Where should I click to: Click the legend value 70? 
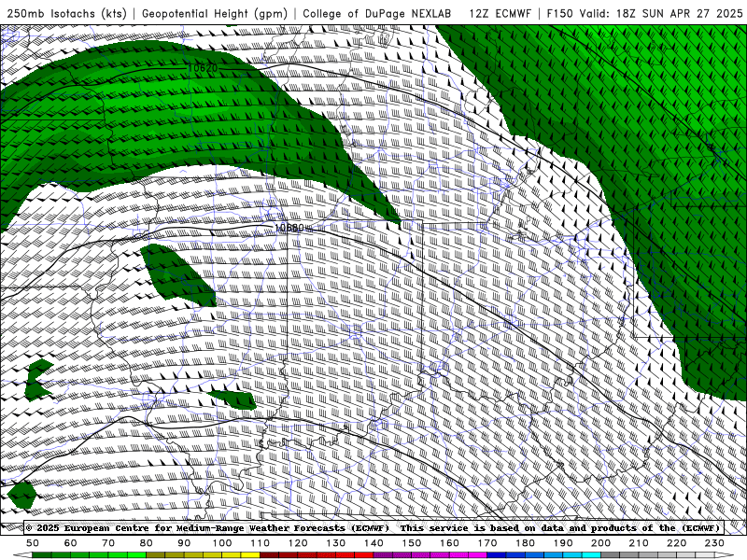(x=108, y=543)
